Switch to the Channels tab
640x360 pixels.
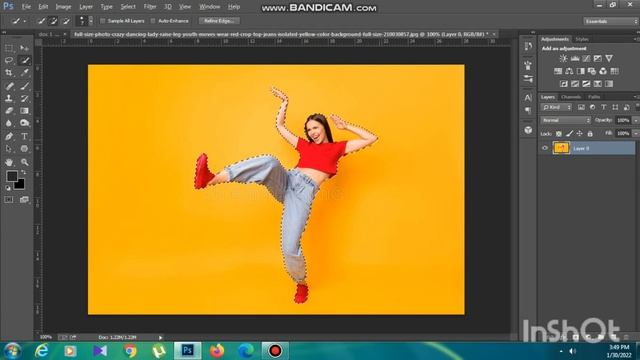pos(571,97)
